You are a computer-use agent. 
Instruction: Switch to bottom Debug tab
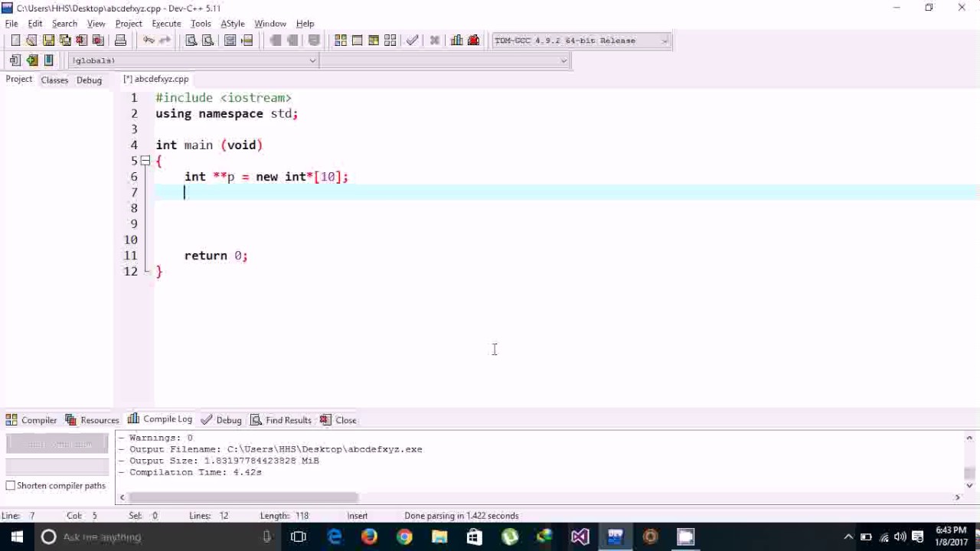point(221,420)
